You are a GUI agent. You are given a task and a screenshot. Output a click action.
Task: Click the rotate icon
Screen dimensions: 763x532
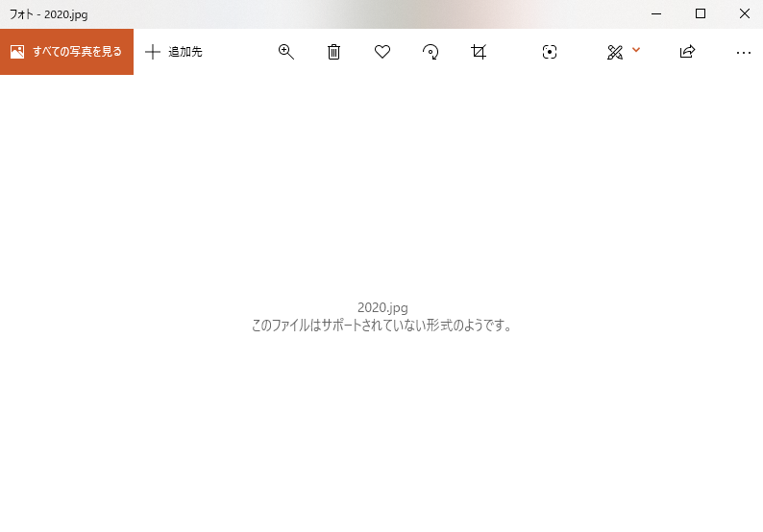point(431,52)
